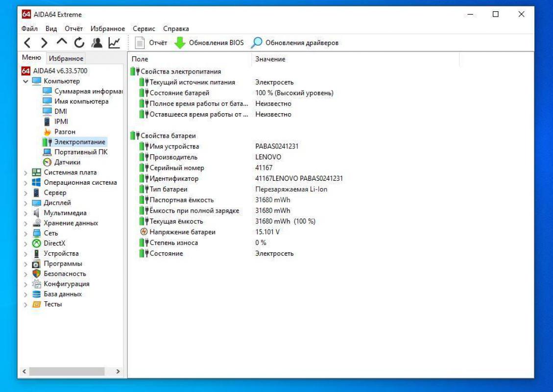Click the Forward navigation arrow

pos(44,43)
